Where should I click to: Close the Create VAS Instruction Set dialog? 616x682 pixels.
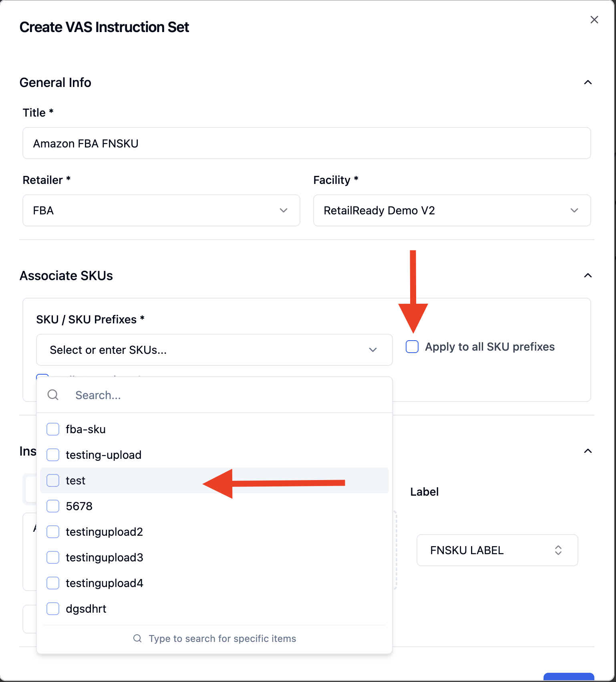tap(594, 20)
